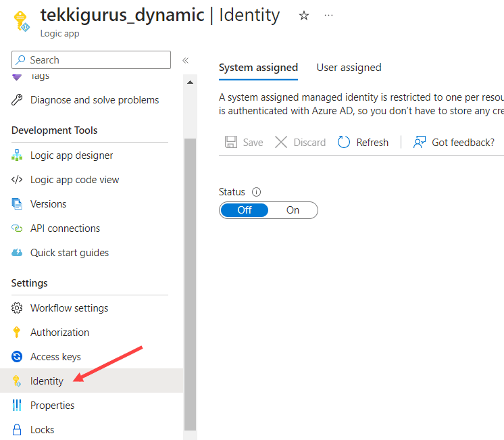The height and width of the screenshot is (440, 504).
Task: Switch to System assigned tab
Action: (259, 68)
